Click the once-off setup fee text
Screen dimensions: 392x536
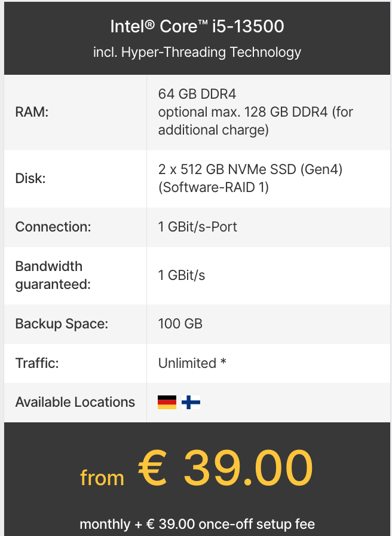click(256, 524)
